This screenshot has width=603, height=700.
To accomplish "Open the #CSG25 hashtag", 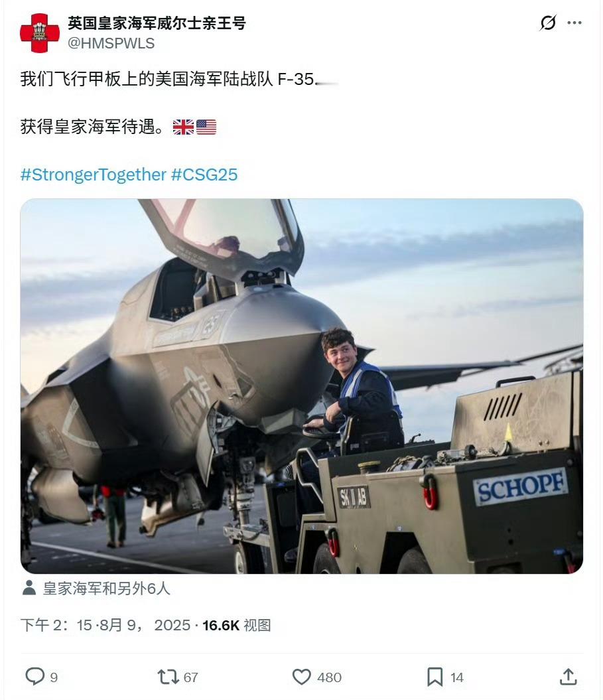I will 204,175.
